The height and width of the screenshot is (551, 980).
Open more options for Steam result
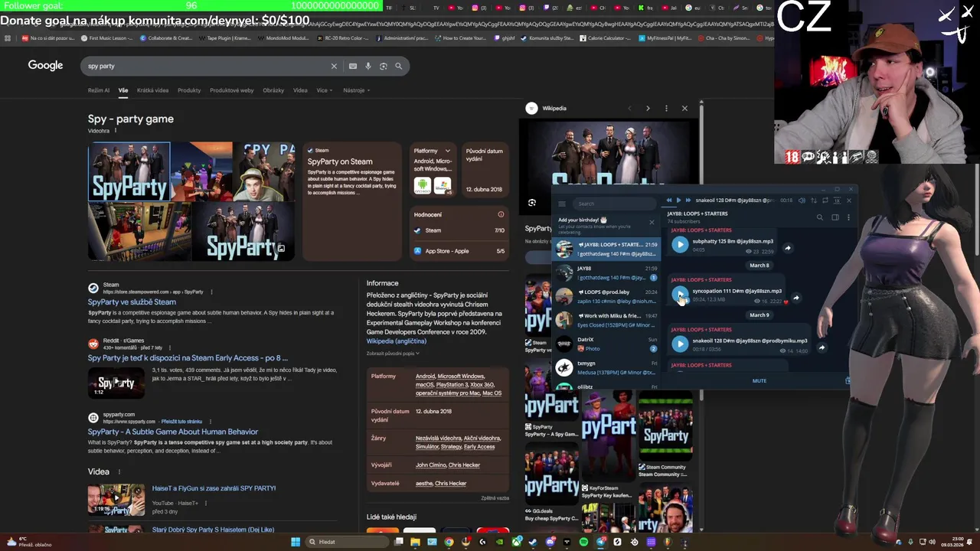point(211,292)
